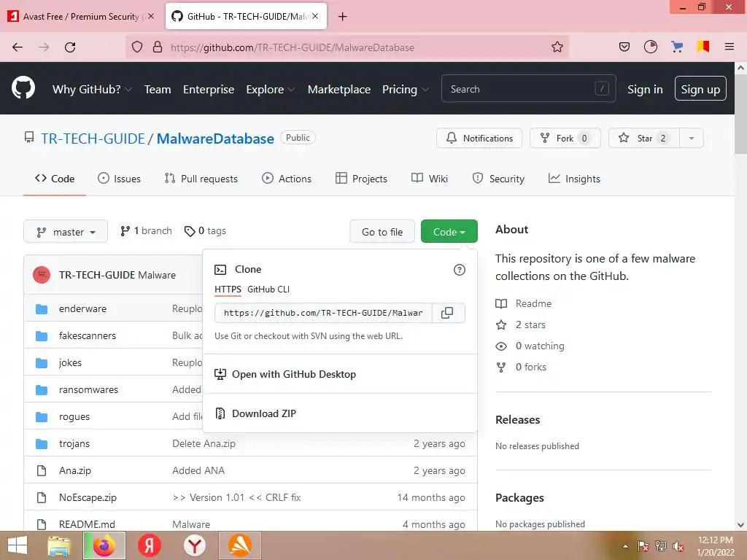Viewport: 747px width, 560px height.
Task: Select the GitHub CLI clone tab
Action: (x=268, y=289)
